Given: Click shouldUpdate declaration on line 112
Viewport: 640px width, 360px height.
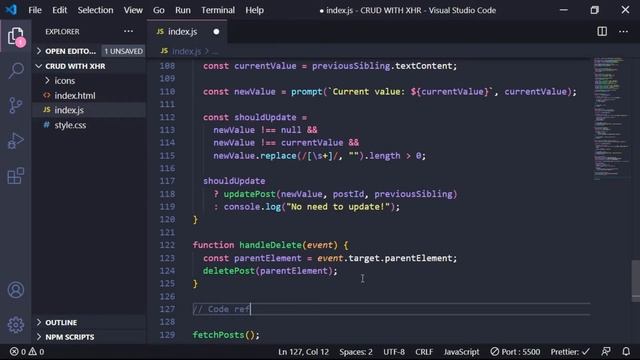Looking at the screenshot, I should tap(265, 117).
